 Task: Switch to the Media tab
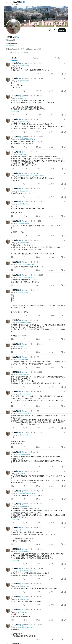coord(57,58)
